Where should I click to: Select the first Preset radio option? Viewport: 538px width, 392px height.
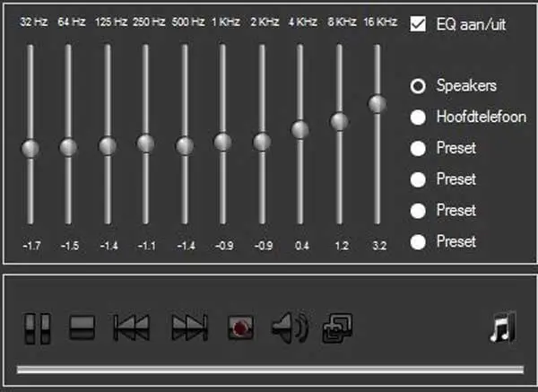click(x=418, y=149)
